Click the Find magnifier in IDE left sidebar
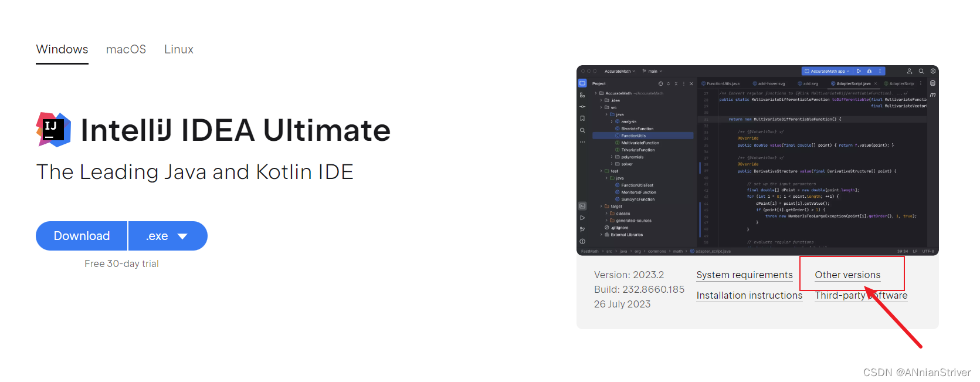Viewport: 980px width, 382px height. pos(582,130)
